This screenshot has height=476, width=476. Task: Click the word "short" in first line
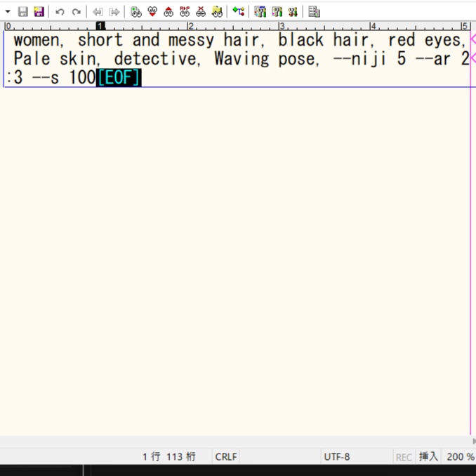[100, 40]
